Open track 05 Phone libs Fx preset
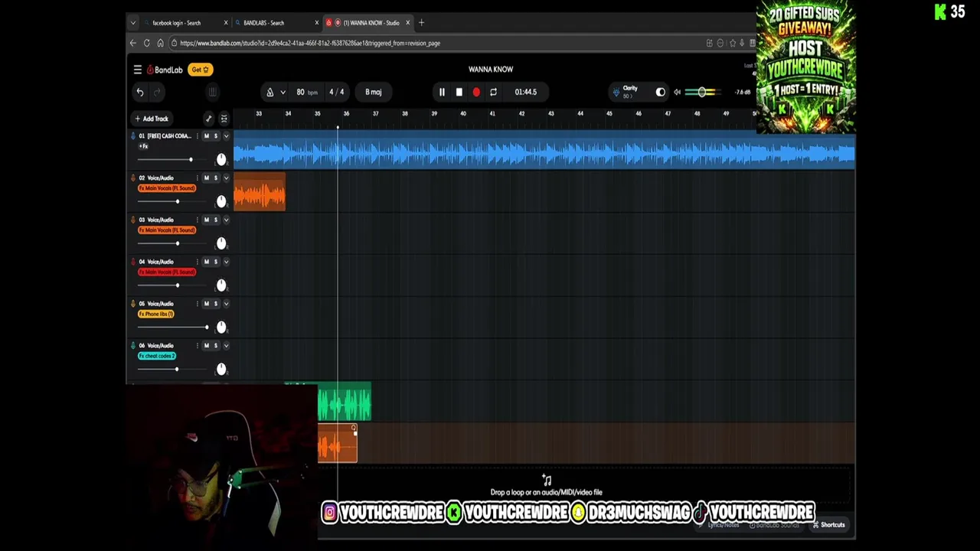This screenshot has height=551, width=980. (156, 314)
